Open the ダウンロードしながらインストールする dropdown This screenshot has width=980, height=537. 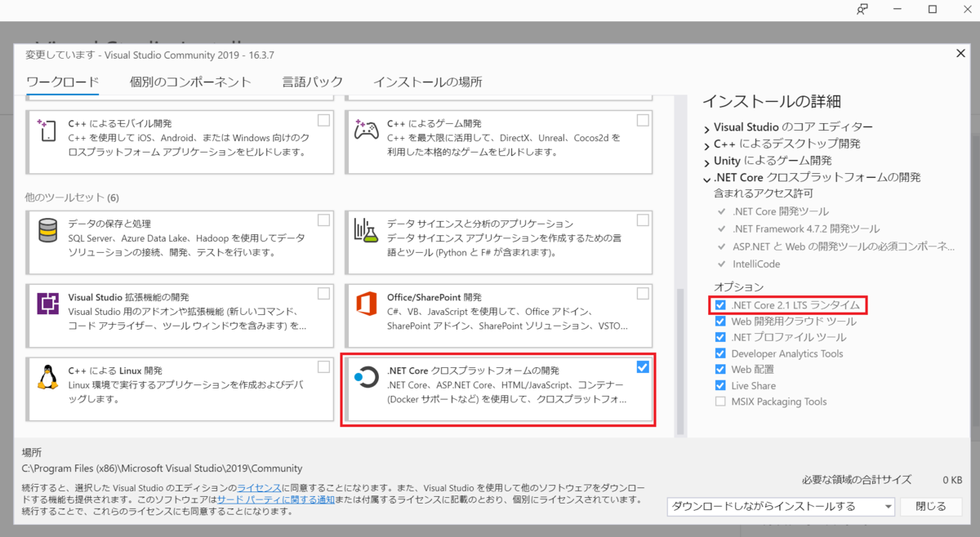click(x=781, y=506)
